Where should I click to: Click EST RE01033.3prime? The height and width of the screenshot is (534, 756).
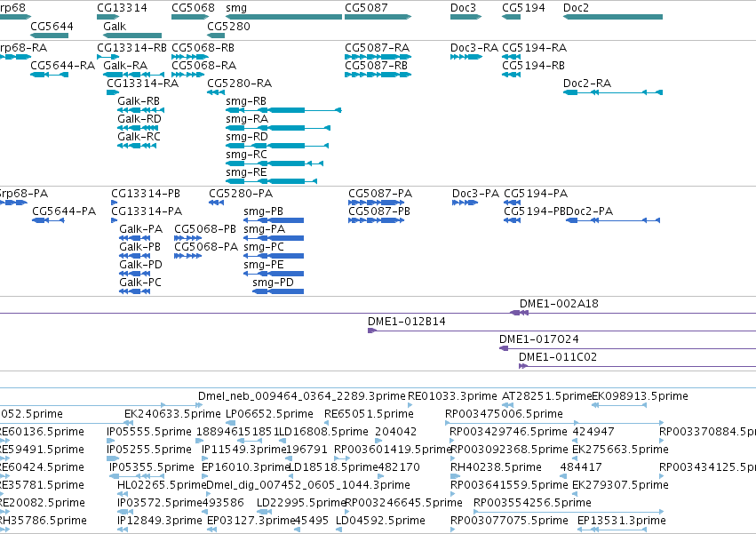point(410,405)
